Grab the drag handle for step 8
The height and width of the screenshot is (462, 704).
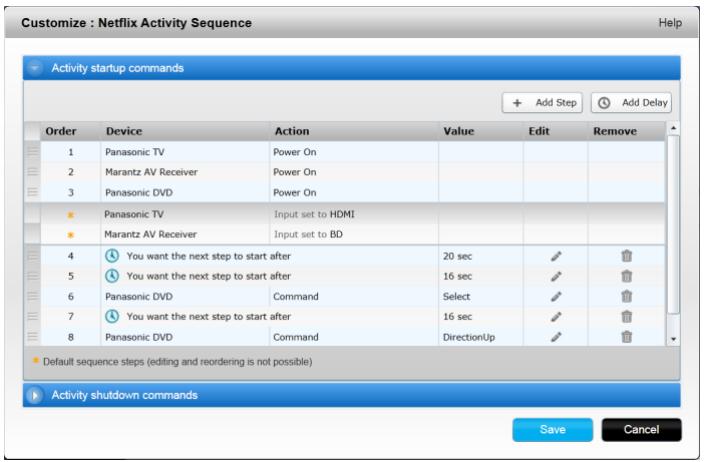tap(33, 337)
